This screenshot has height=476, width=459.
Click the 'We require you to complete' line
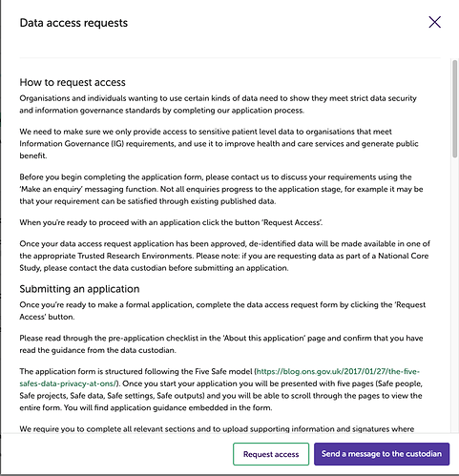(x=217, y=429)
